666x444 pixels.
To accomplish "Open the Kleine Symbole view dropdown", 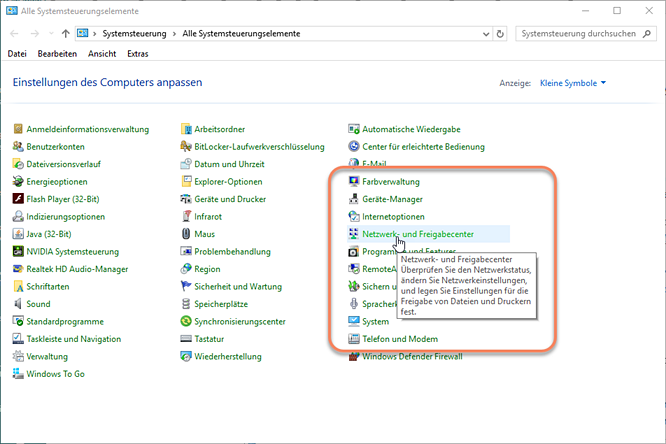I will click(x=573, y=83).
